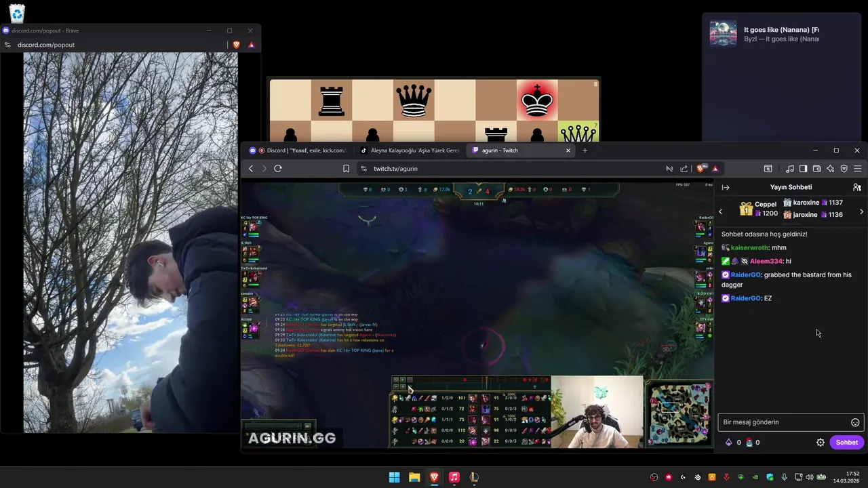868x488 pixels.
Task: Open Brave Wallet icon
Action: [816, 169]
